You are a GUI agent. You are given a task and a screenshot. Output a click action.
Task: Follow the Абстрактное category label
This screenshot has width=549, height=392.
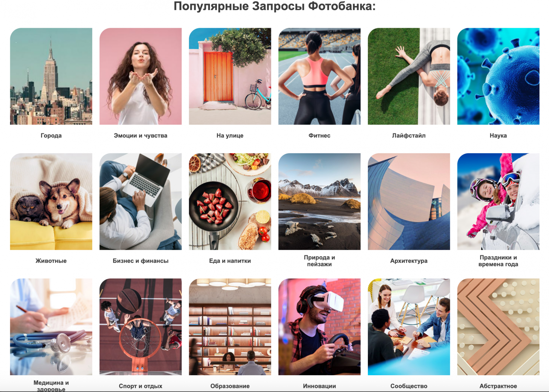coord(498,386)
